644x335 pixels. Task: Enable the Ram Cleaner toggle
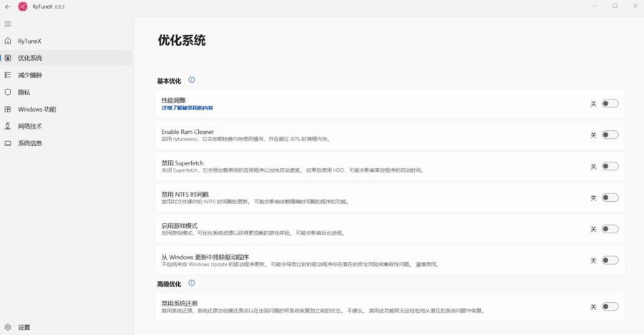coord(610,135)
